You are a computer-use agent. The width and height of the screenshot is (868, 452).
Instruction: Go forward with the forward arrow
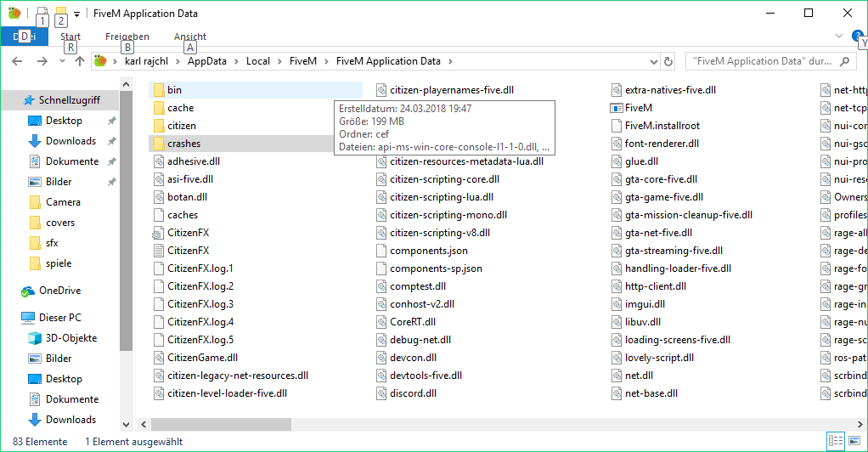pyautogui.click(x=42, y=61)
